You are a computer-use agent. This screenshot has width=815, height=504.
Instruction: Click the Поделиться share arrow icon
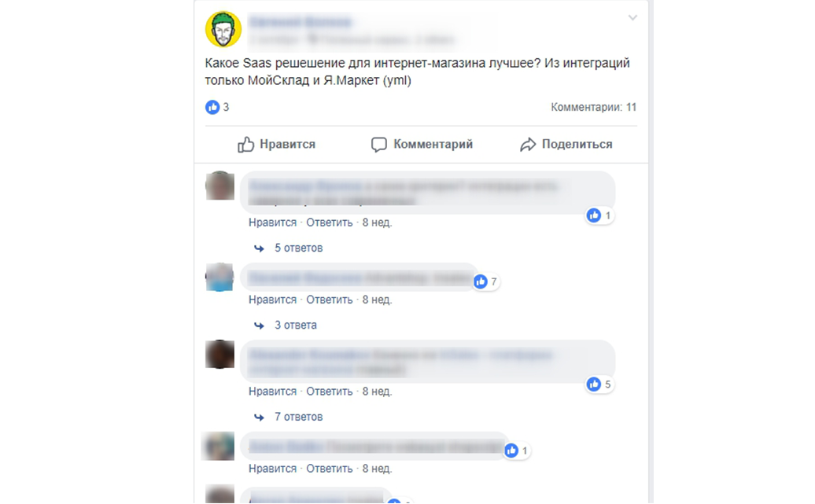[528, 145]
